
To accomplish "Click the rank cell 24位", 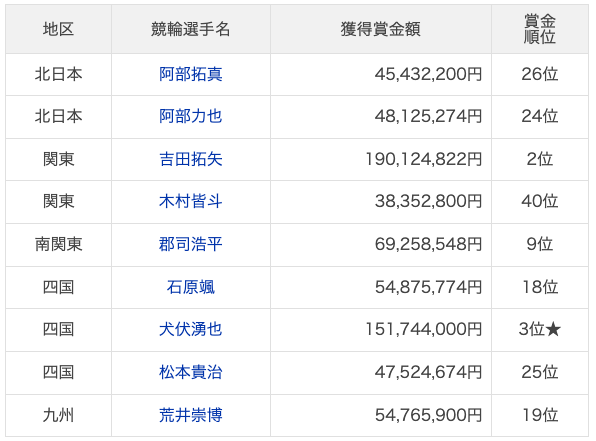I will tap(540, 116).
